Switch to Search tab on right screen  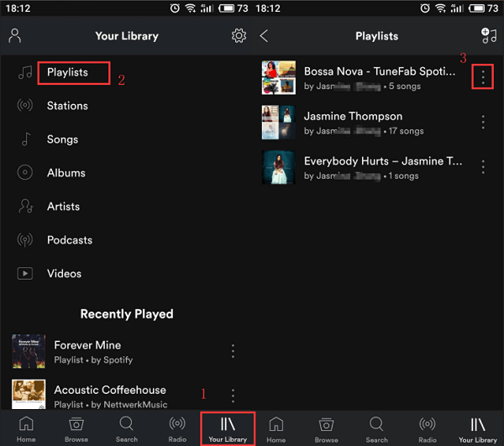point(377,428)
